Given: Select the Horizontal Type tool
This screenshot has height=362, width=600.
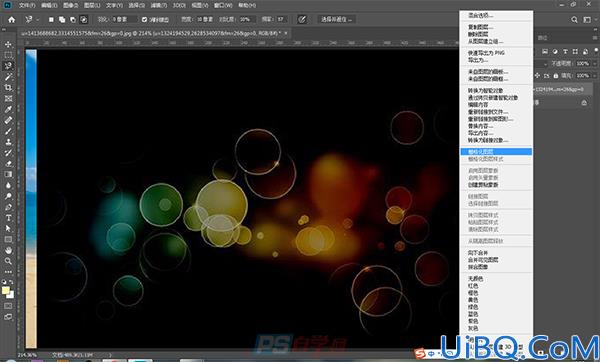Looking at the screenshot, I should click(x=8, y=218).
